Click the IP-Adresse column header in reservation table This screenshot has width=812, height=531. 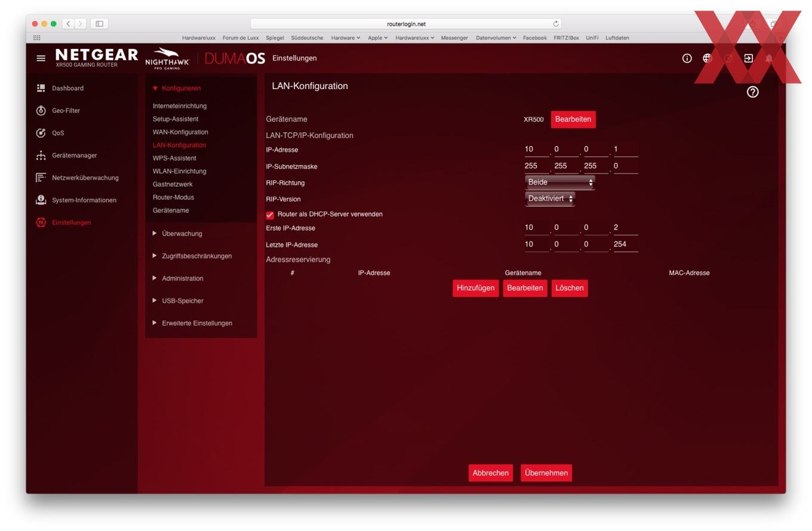374,273
